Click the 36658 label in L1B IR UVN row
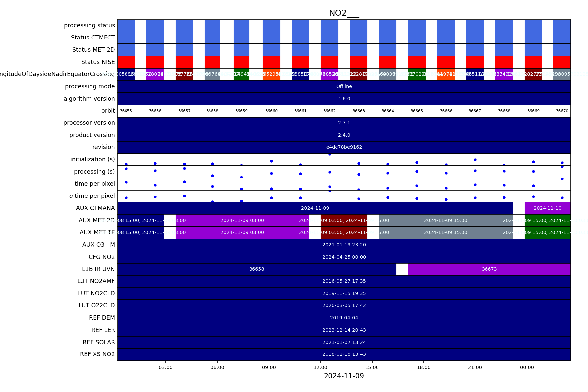This screenshot has height=392, width=588. pos(257,269)
